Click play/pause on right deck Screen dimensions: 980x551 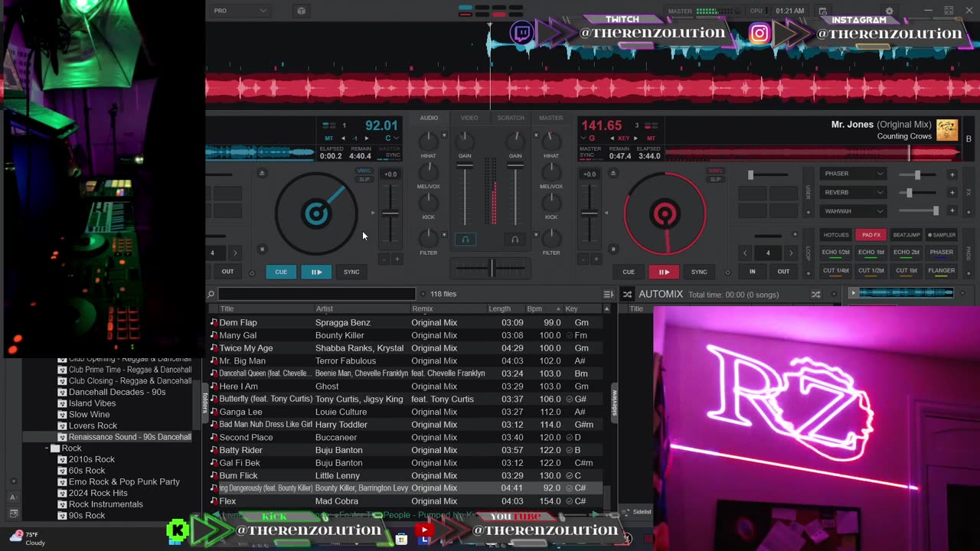point(664,272)
